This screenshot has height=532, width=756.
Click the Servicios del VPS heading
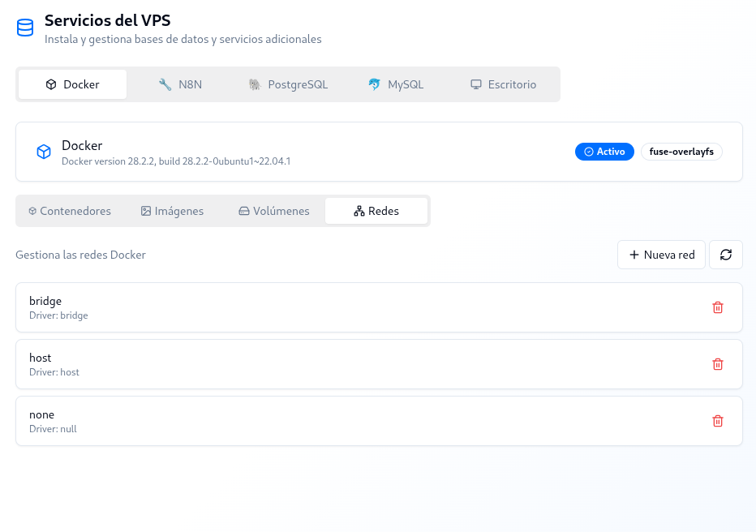point(108,21)
